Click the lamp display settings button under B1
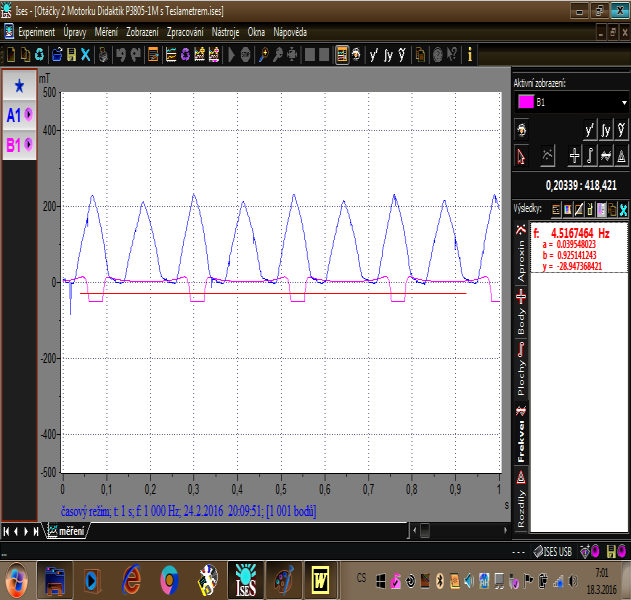 coord(521,130)
